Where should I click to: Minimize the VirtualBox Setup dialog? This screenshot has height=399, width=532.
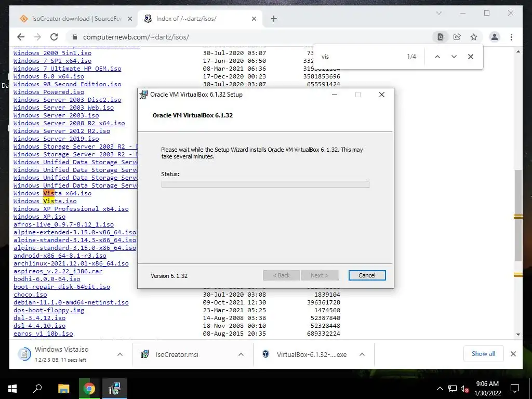click(335, 95)
